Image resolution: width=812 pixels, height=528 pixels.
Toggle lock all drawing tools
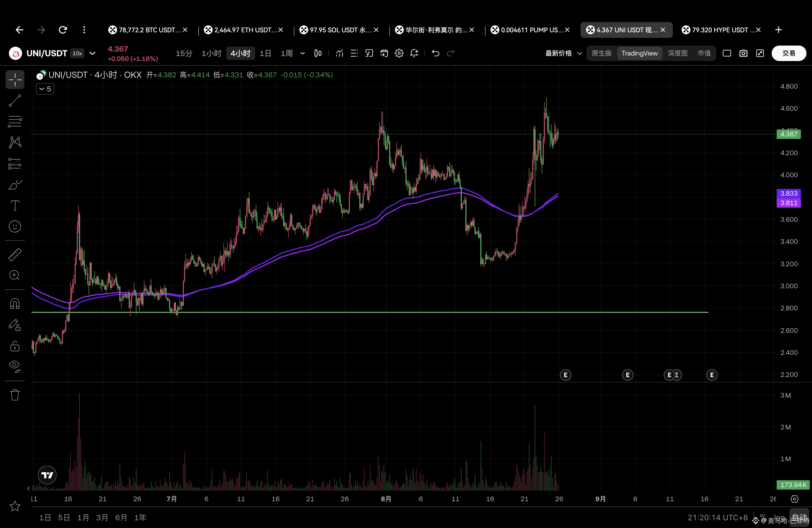click(15, 346)
